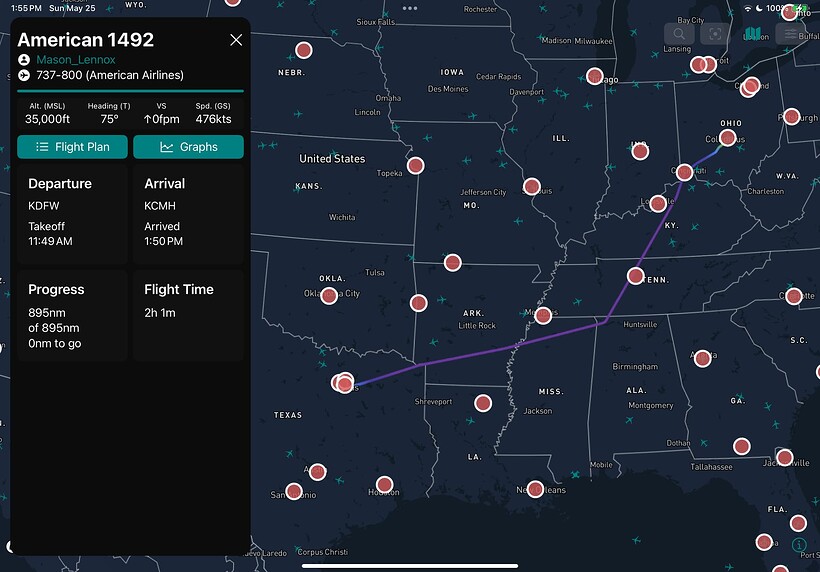Select the airport marker northeast of Tallahassee

742,446
